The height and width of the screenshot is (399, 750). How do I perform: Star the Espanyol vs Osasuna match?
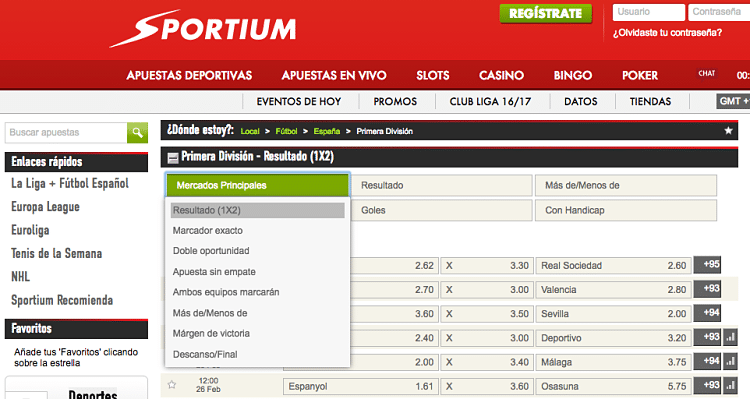point(172,384)
